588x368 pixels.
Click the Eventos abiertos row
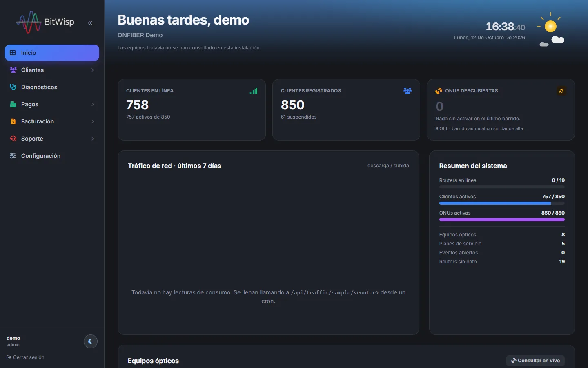click(x=502, y=253)
